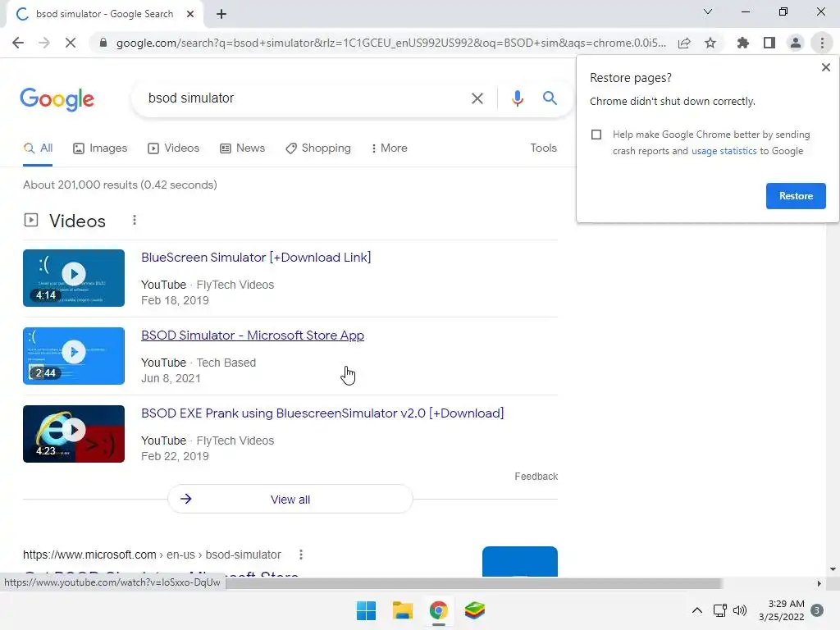This screenshot has width=840, height=630.
Task: Switch to the Images tab
Action: 100,148
